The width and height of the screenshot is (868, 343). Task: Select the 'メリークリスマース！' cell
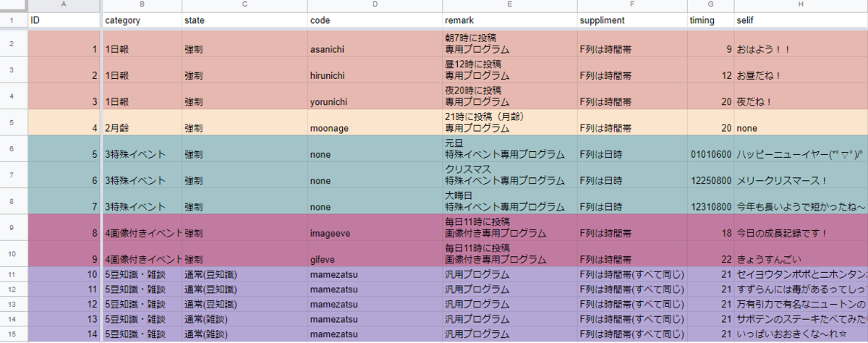(783, 181)
